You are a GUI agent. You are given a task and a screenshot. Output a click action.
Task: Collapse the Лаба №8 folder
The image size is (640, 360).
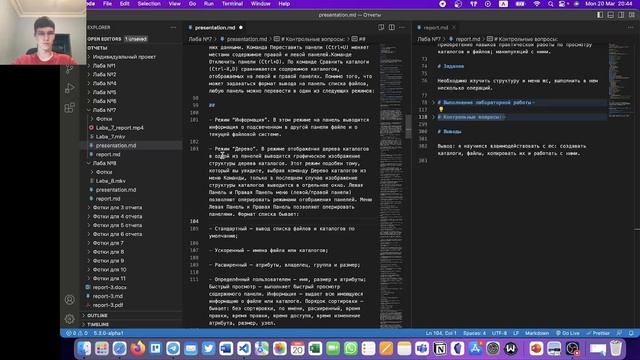[x=104, y=163]
